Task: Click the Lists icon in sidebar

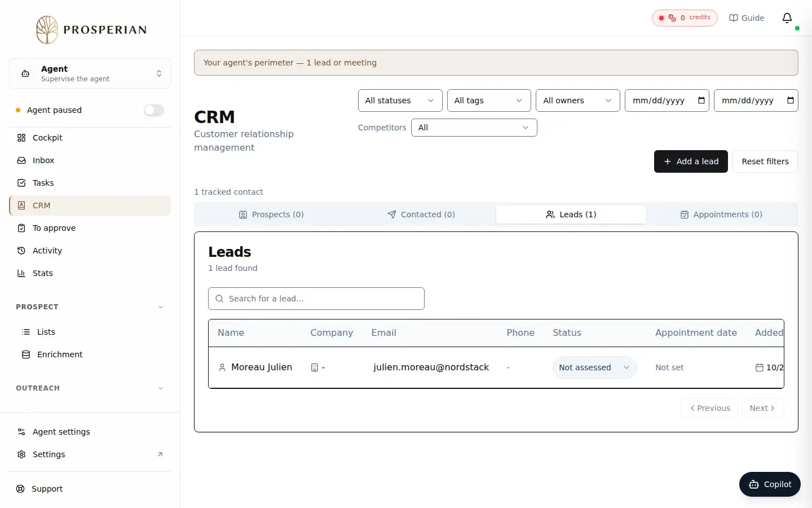Action: 26,332
